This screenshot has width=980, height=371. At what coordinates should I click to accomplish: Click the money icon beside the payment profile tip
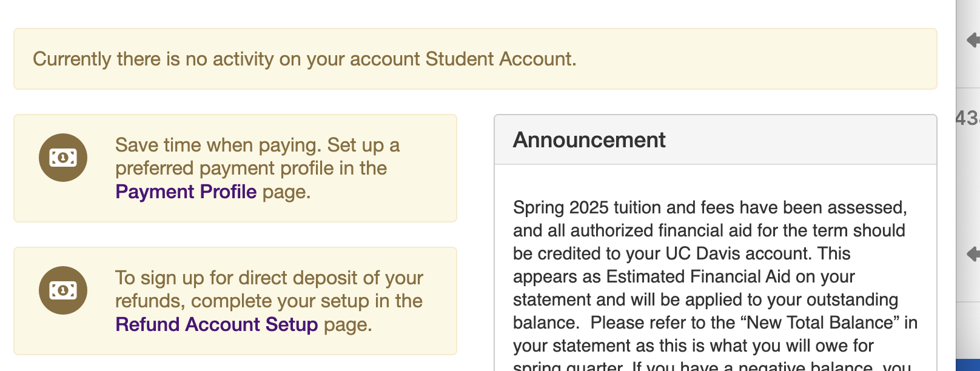(63, 158)
